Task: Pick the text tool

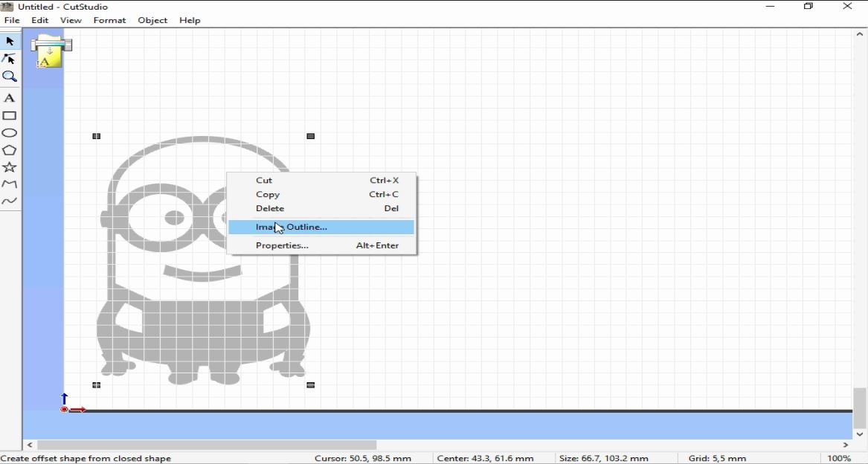Action: coord(10,99)
